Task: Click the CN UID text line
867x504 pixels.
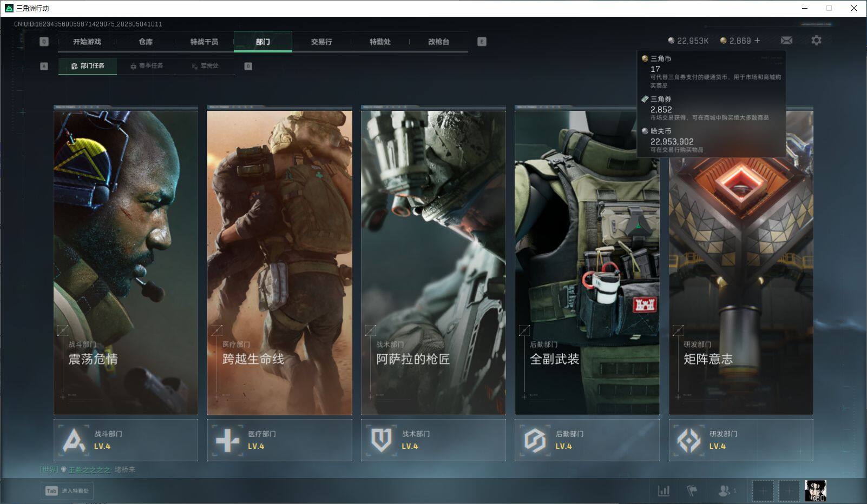Action: point(88,24)
